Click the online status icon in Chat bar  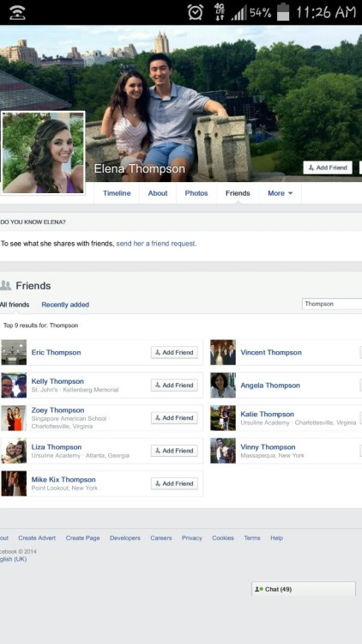(x=258, y=589)
